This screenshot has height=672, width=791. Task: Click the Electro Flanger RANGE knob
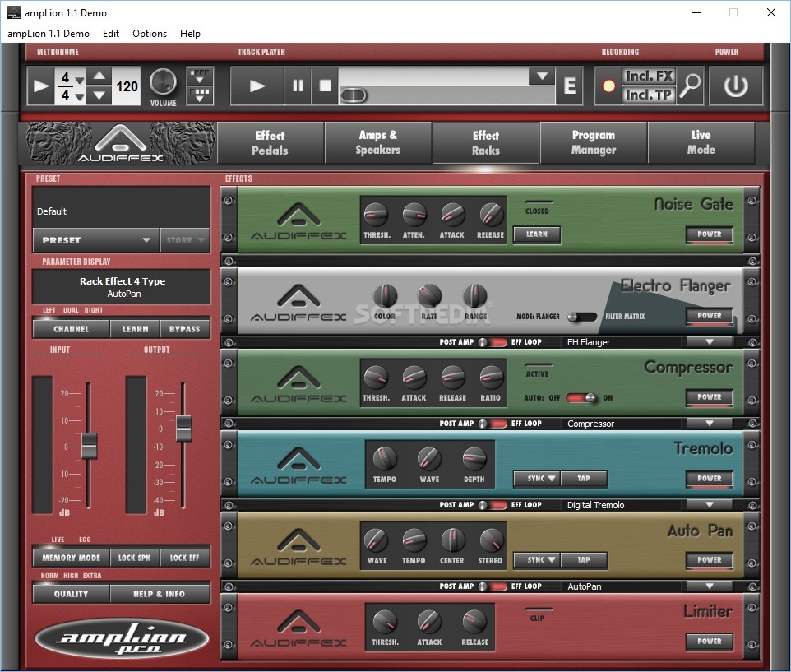tap(474, 295)
